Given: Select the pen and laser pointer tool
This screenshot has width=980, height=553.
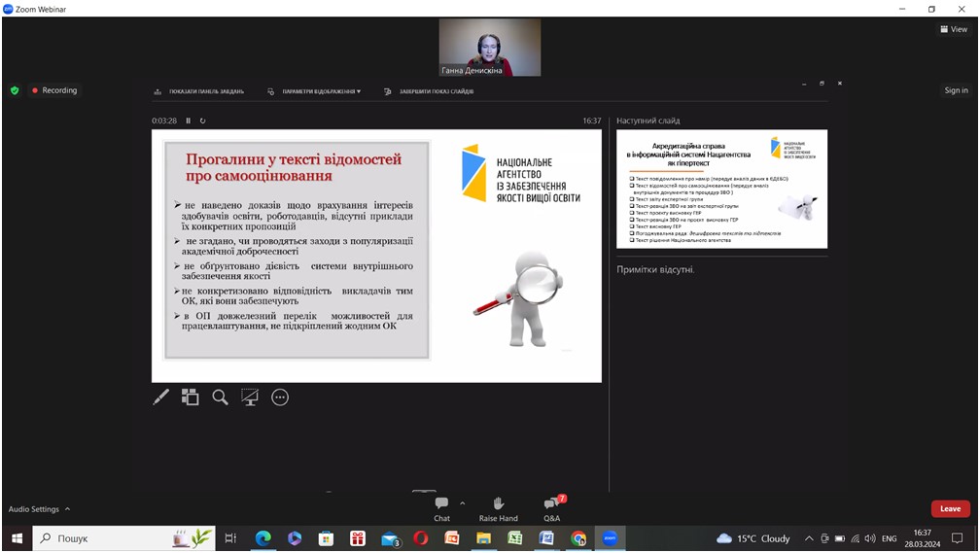Looking at the screenshot, I should [161, 397].
